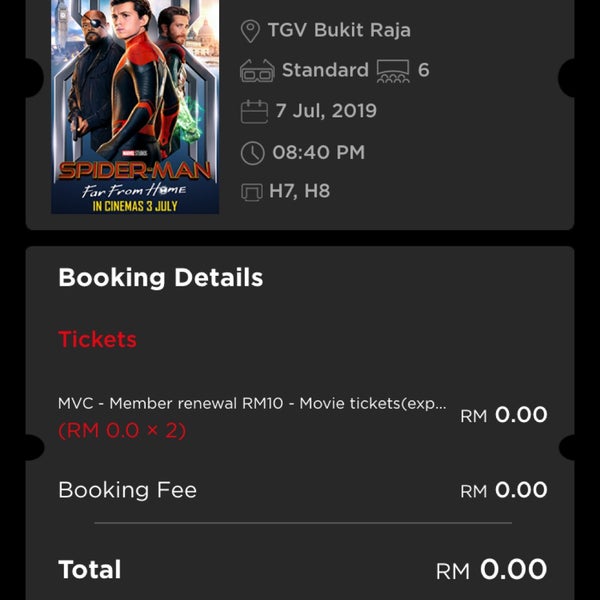Image resolution: width=600 pixels, height=600 pixels.
Task: Tap the clock showtime icon
Action: coord(253,153)
